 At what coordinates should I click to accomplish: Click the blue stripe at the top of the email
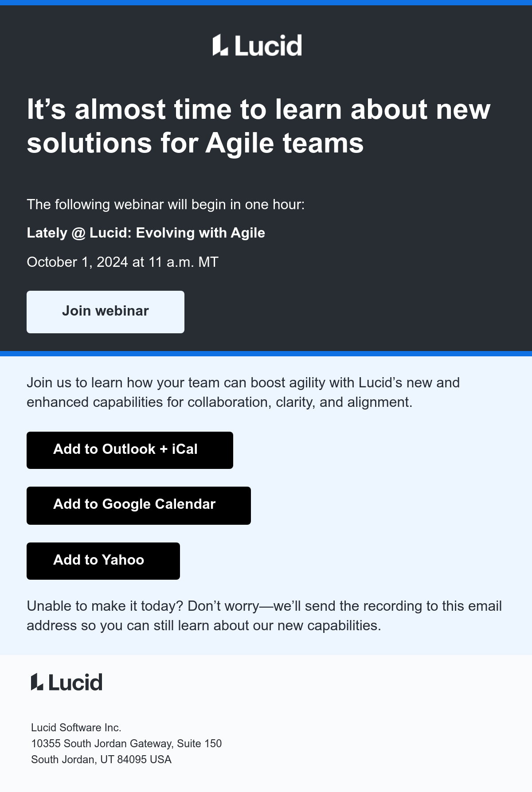[266, 3]
